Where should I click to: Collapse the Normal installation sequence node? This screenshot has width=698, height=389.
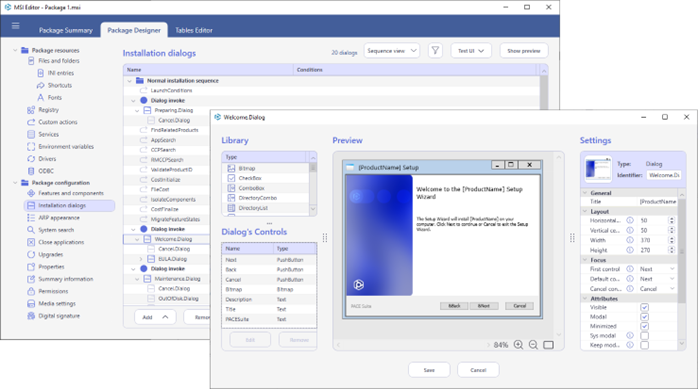(130, 81)
